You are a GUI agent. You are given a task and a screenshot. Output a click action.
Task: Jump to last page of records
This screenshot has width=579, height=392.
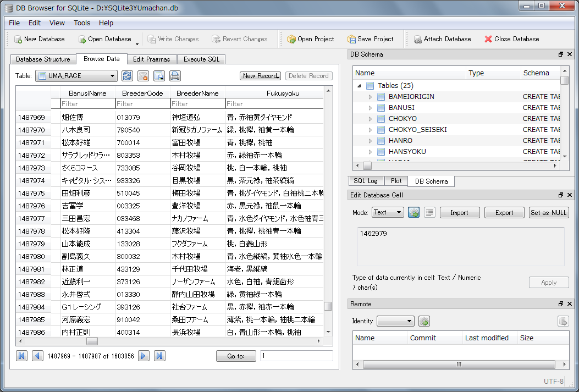pos(159,356)
